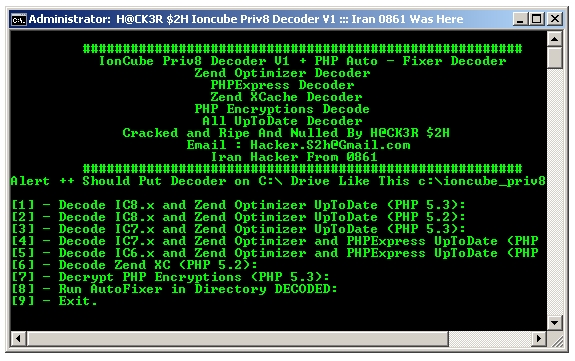Click option [3] Decode IC7.x PHP 5.3 line
This screenshot has height=361, width=575.
[x=238, y=229]
